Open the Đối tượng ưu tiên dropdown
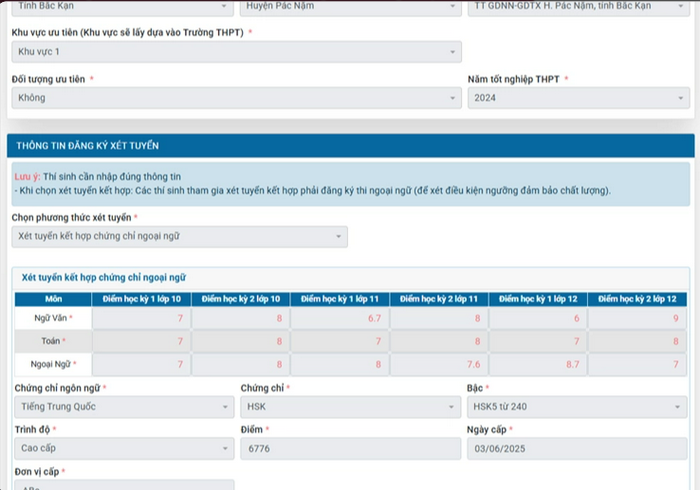Viewport: 700px width, 490px height. point(236,98)
